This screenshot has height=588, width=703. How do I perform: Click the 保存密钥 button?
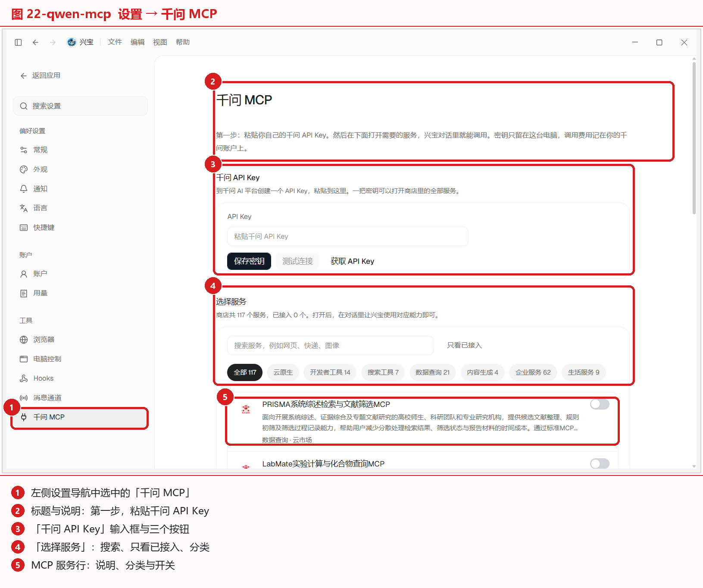[249, 261]
